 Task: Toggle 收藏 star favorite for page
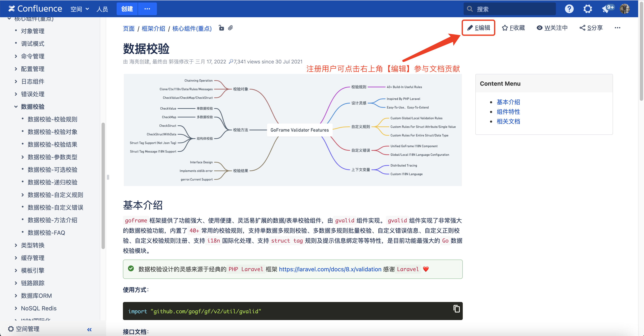click(513, 28)
